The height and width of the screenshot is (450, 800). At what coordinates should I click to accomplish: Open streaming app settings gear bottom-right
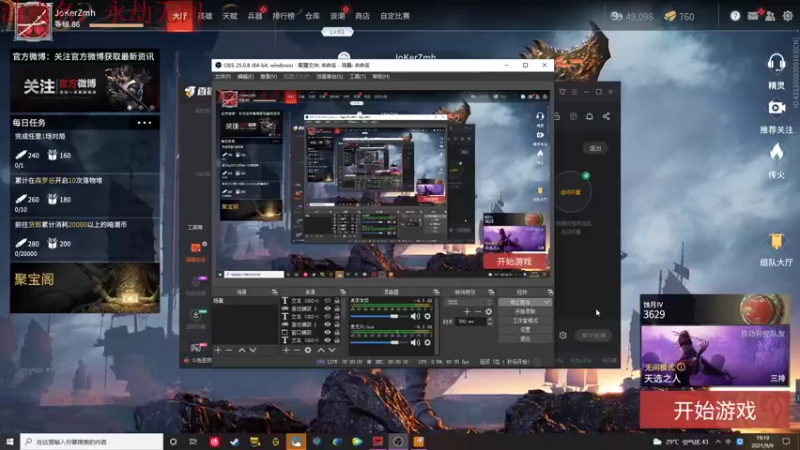pos(563,335)
